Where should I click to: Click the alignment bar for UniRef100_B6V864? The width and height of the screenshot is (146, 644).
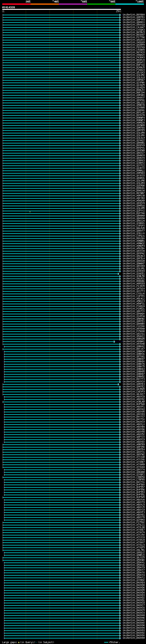(62, 15)
